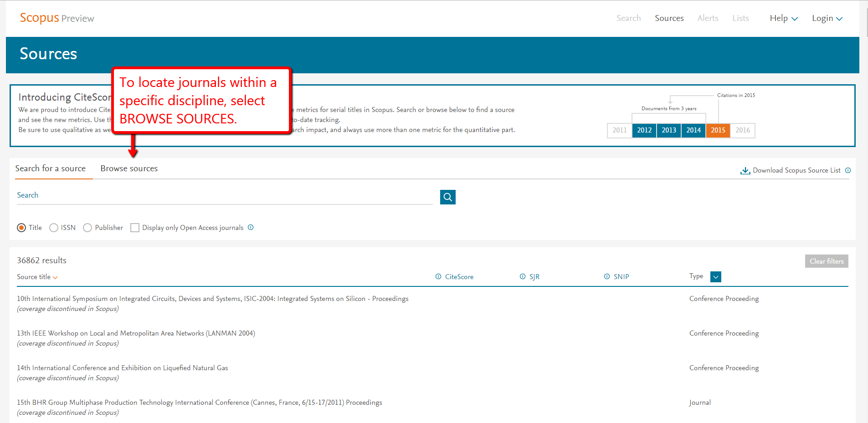Click 'Type' column header text
Viewport: 868px width, 423px height.
(696, 276)
